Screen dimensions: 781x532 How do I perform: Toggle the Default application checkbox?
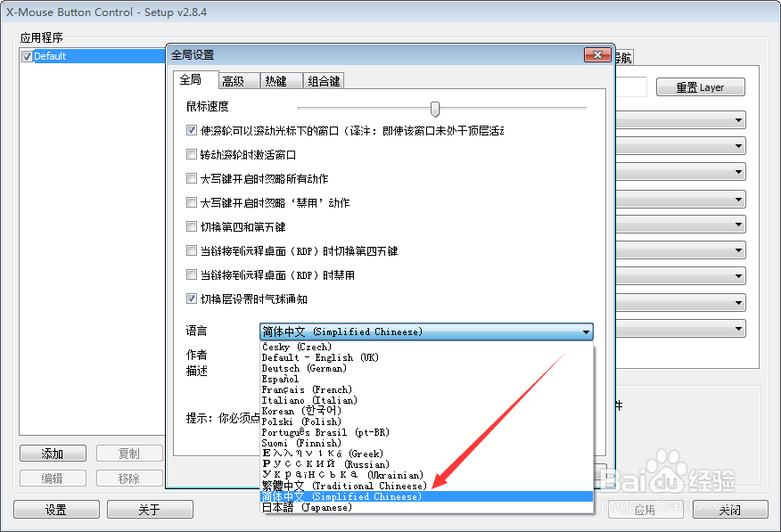[28, 56]
